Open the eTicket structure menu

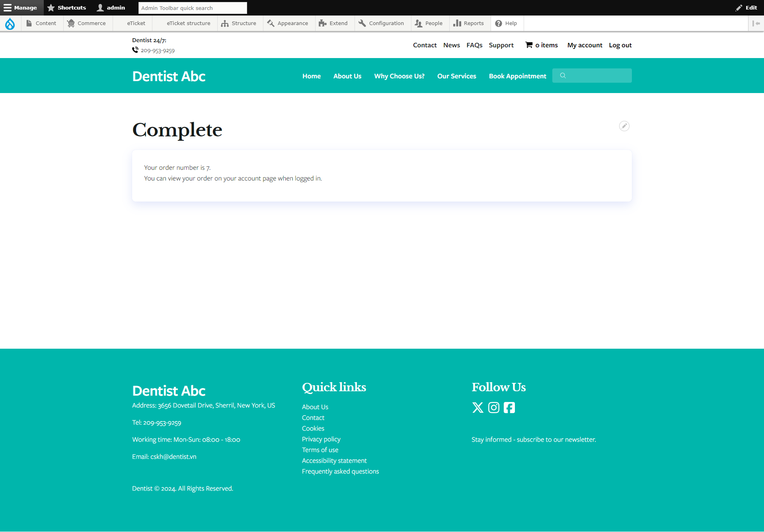(x=185, y=23)
